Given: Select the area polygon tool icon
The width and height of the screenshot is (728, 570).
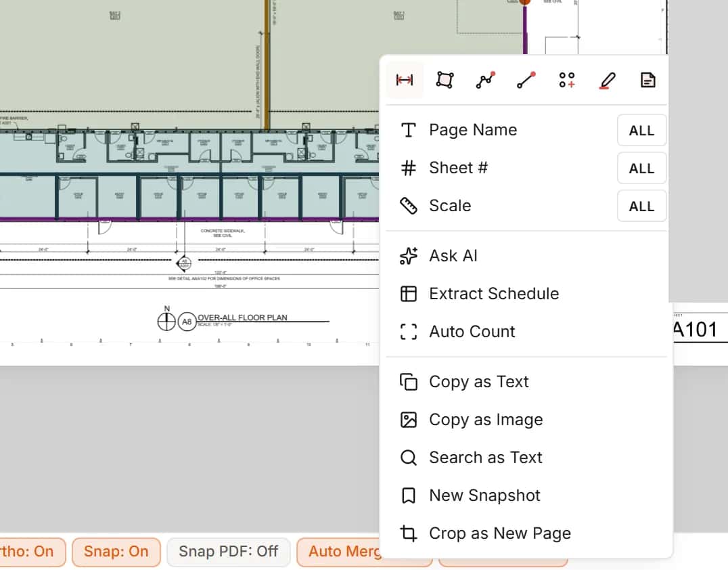Looking at the screenshot, I should 445,80.
